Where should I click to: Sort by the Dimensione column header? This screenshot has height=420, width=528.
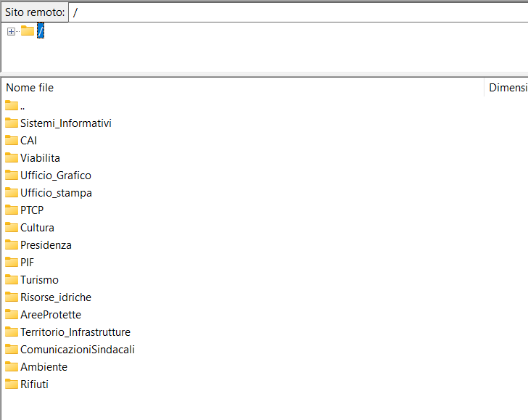click(x=507, y=88)
